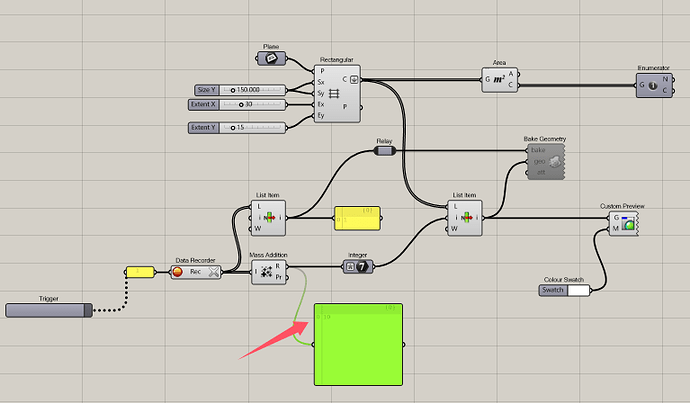Click the Size Y slider value 150.000
Viewport: 690px width, 403px height.
click(248, 90)
